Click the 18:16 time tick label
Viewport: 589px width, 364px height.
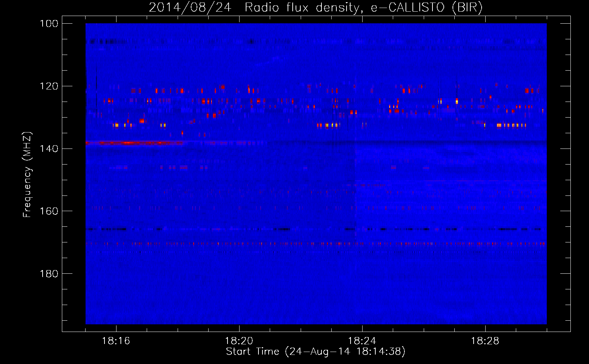tap(116, 341)
